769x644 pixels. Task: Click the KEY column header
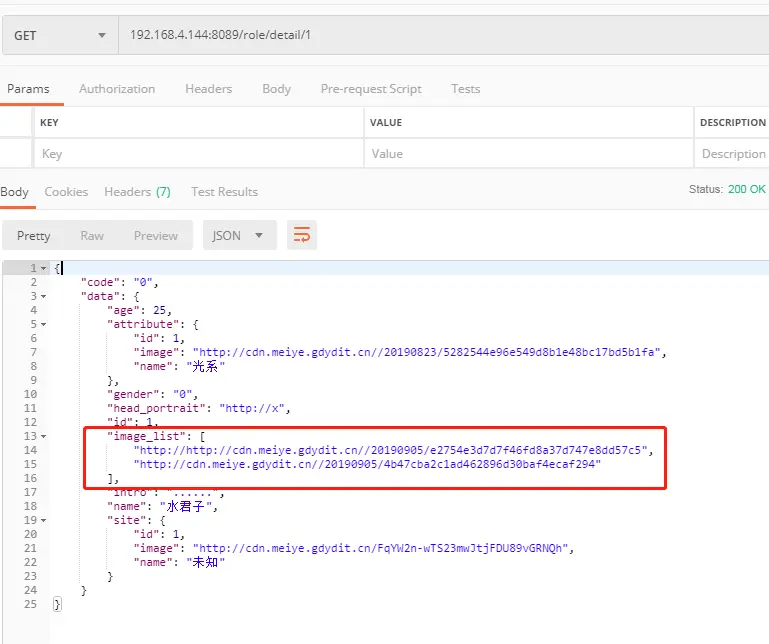click(x=49, y=123)
